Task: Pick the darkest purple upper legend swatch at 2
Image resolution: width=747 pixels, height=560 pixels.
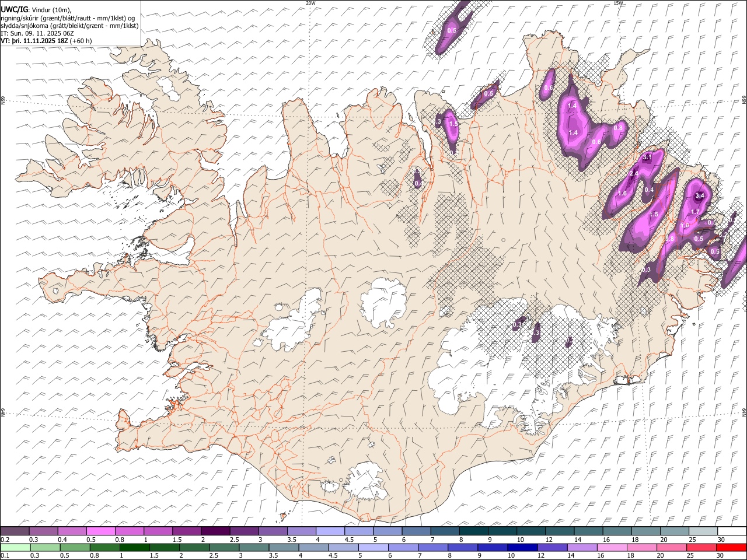Action: click(215, 531)
